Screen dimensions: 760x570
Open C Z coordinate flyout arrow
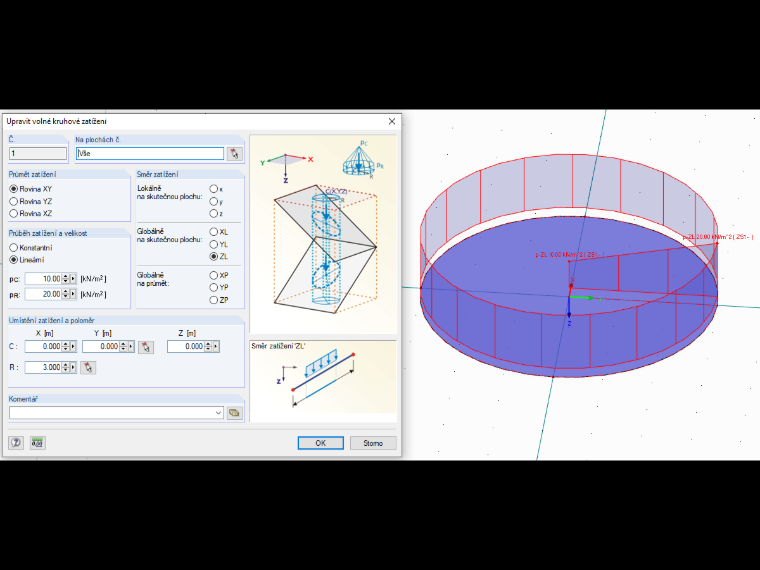tap(216, 347)
